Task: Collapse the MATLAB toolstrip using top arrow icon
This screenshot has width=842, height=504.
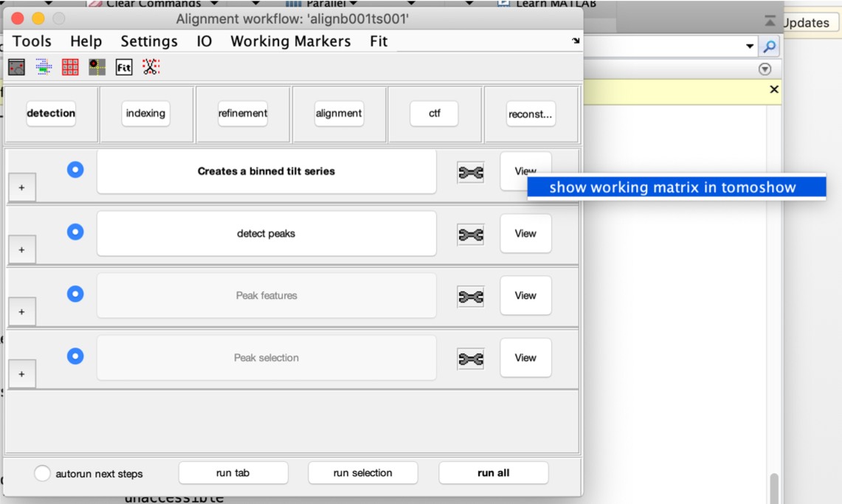Action: tap(770, 21)
